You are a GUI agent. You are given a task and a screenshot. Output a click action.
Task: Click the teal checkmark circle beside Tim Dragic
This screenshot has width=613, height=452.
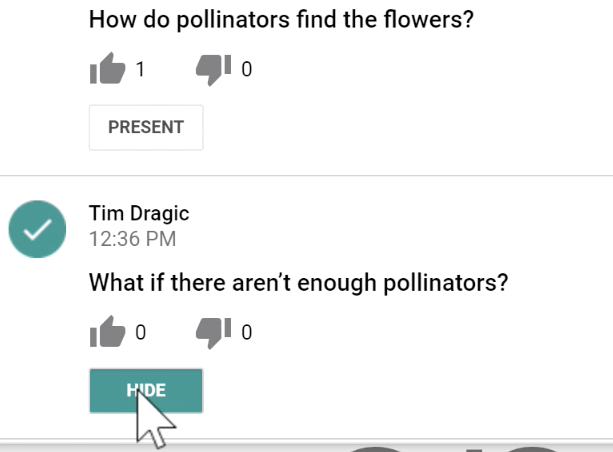pyautogui.click(x=37, y=231)
